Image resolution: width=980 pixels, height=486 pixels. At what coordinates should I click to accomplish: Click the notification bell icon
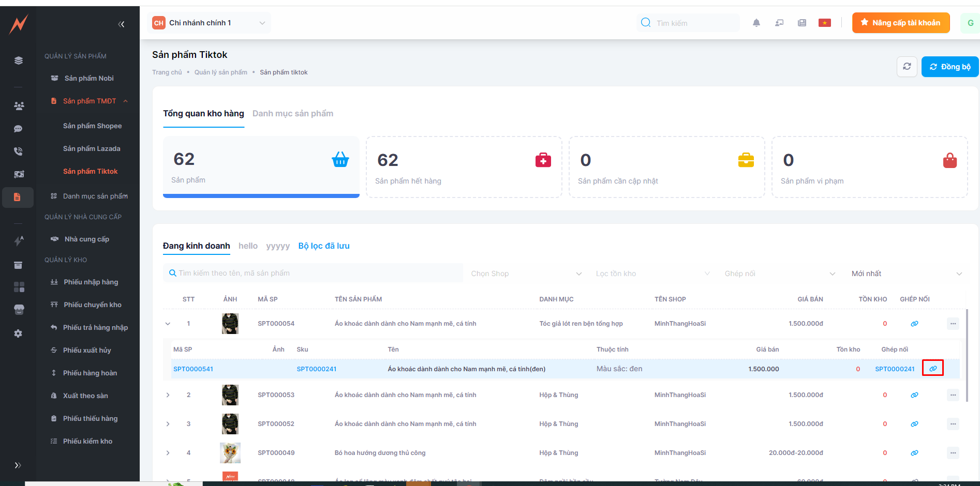pyautogui.click(x=756, y=23)
